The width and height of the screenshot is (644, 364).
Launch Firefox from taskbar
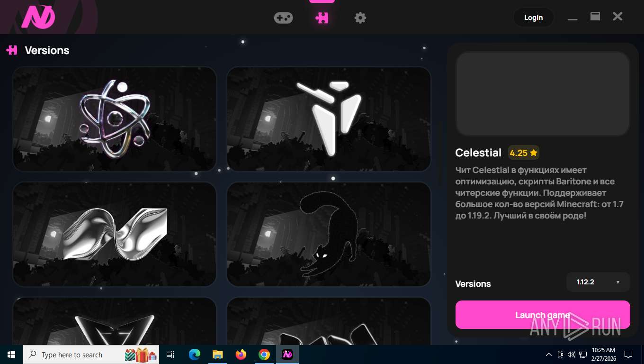(241, 355)
